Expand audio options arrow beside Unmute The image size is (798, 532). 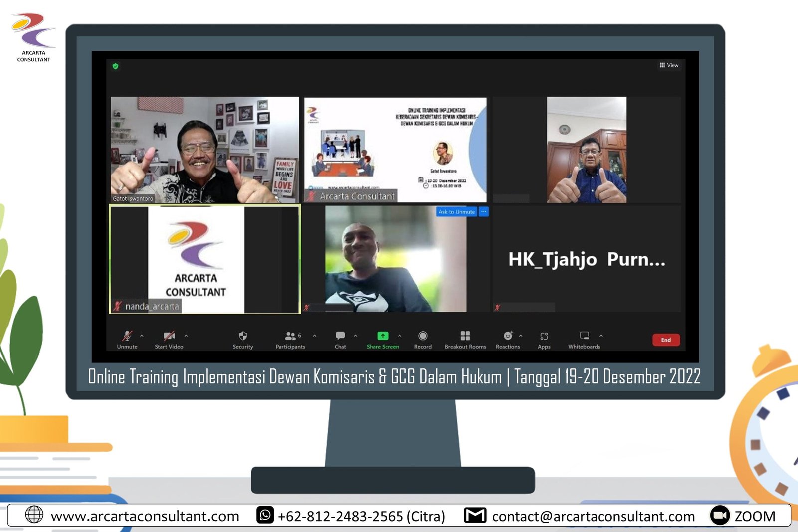point(142,336)
